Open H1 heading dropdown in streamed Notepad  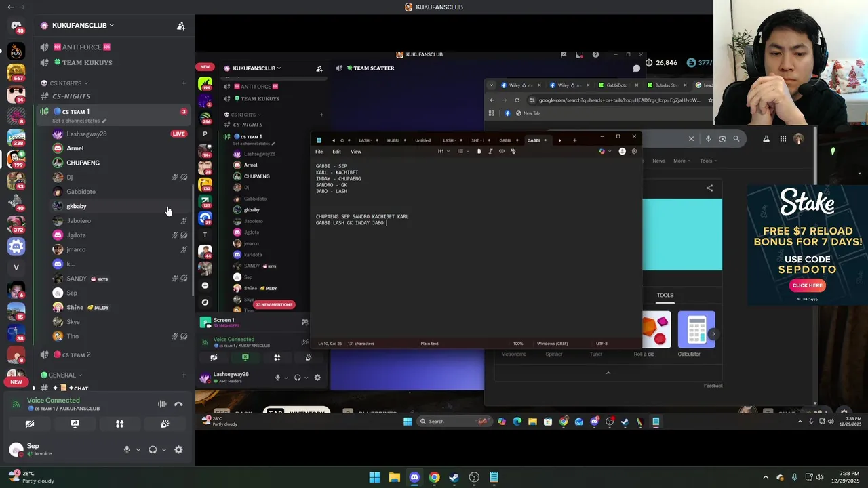[x=443, y=151]
